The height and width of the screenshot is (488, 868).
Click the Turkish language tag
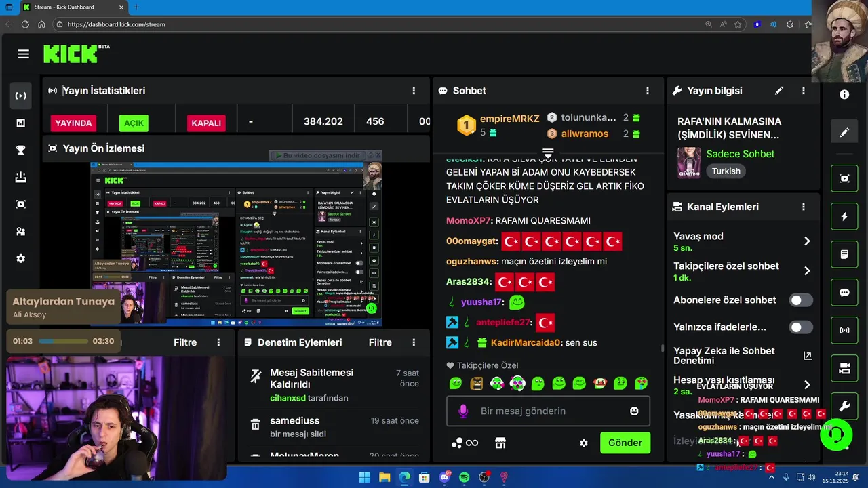pyautogui.click(x=726, y=171)
